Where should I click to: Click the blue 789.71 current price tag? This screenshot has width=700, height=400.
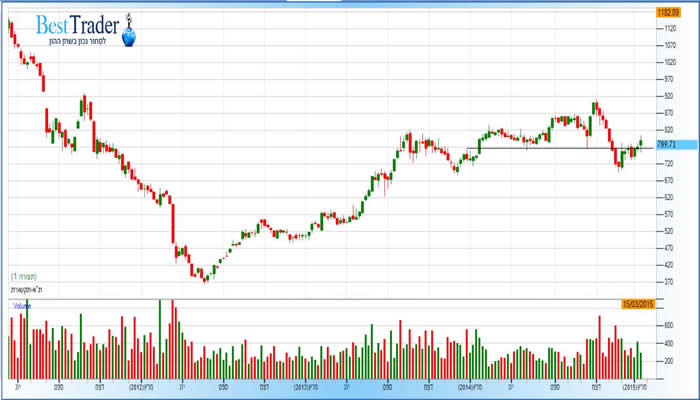(x=667, y=145)
